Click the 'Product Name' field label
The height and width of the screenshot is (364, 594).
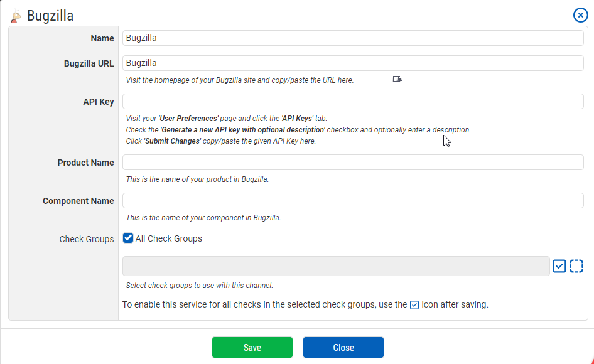pos(85,163)
